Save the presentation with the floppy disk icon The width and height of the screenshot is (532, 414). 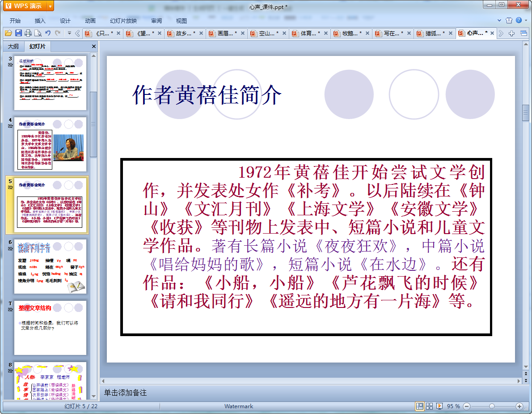point(18,33)
